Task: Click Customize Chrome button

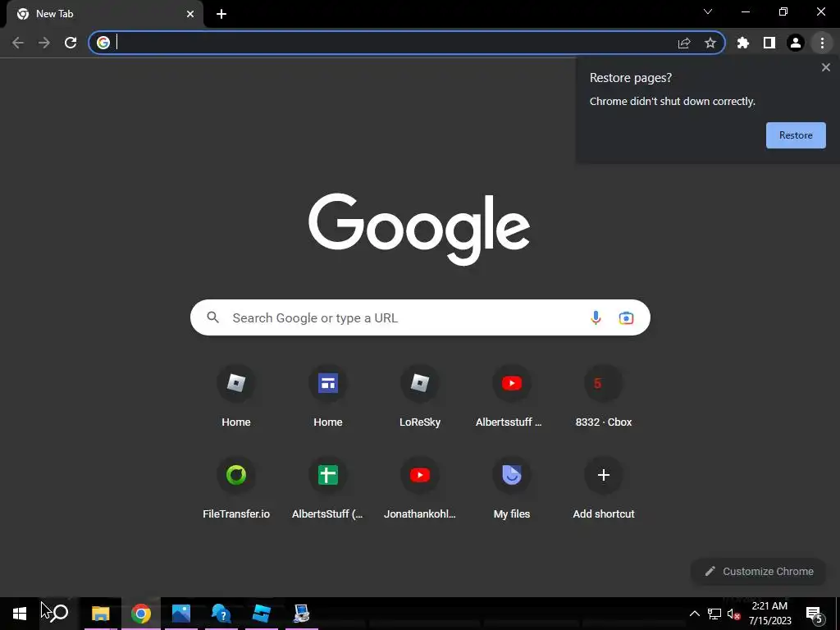Action: click(759, 571)
